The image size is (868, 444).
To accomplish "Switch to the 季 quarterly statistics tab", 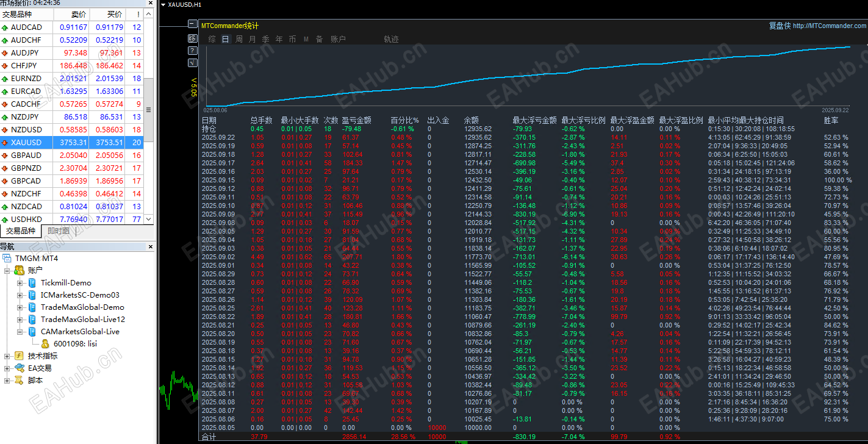I will tap(265, 39).
